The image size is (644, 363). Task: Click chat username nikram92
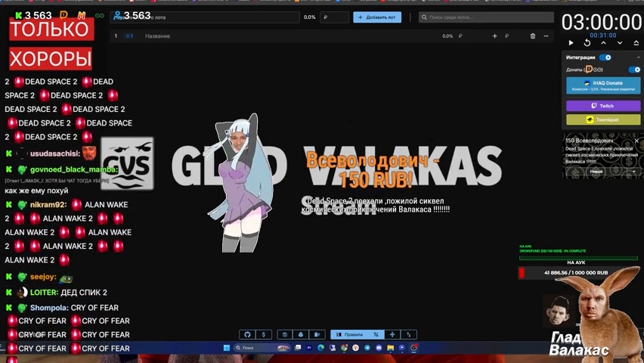48,205
